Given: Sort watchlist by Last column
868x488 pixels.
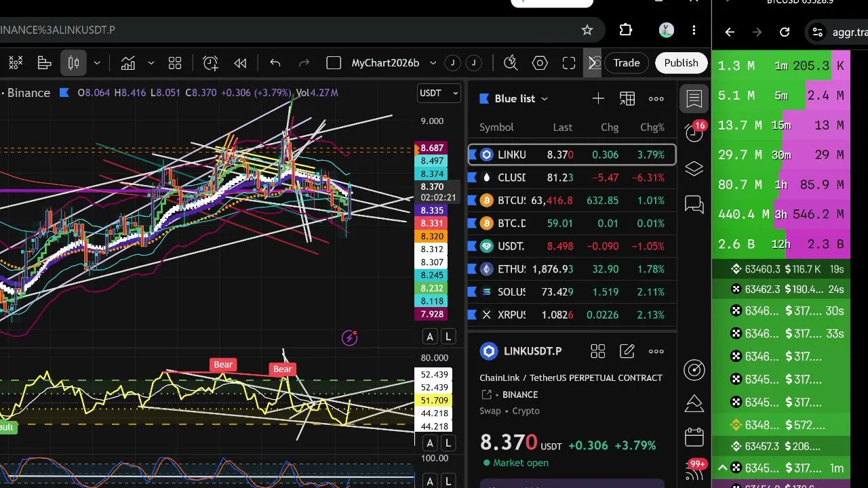Looking at the screenshot, I should click(562, 127).
